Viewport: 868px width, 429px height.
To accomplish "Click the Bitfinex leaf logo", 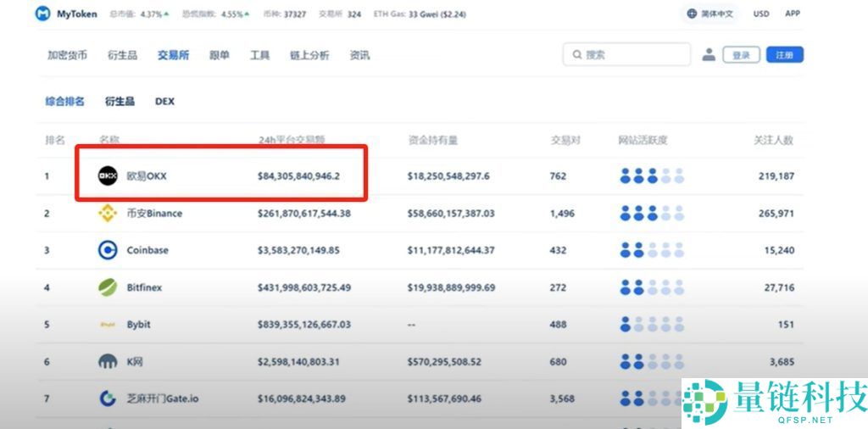I will click(x=108, y=287).
